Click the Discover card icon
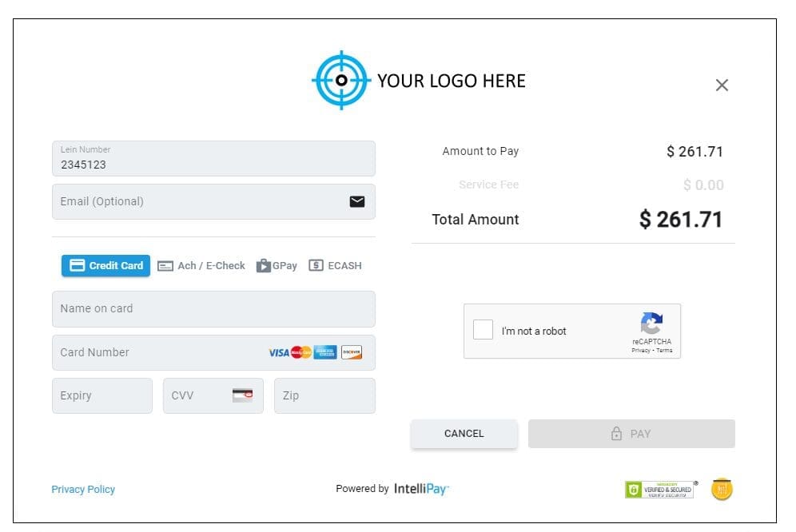796x532 pixels. click(x=352, y=352)
